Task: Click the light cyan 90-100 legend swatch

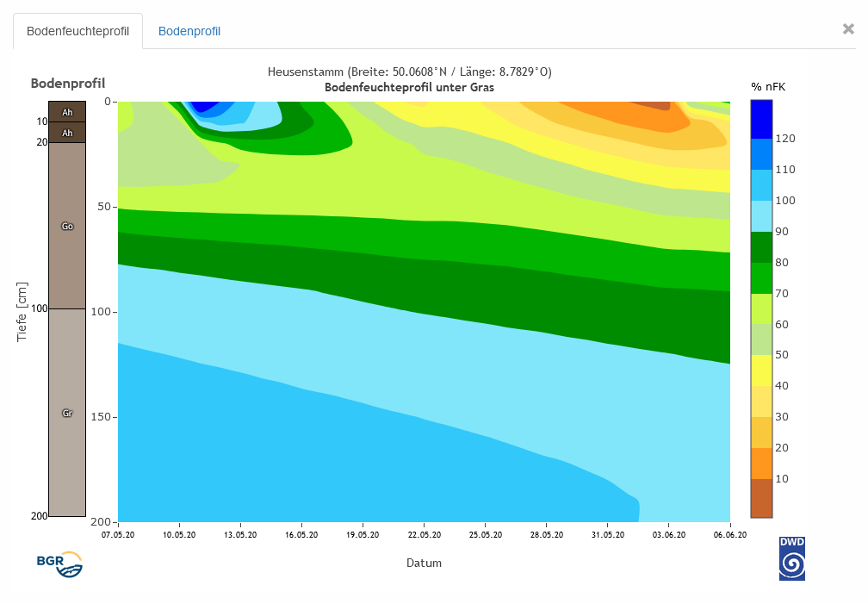Action: coord(762,216)
